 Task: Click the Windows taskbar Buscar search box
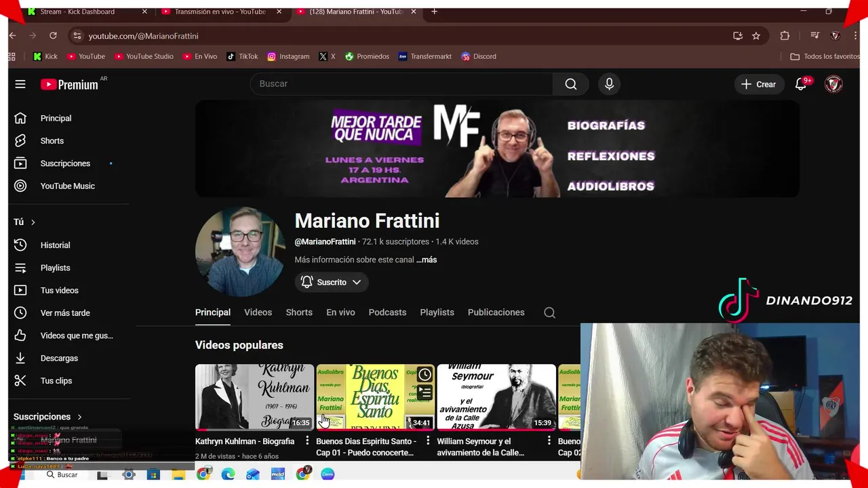click(x=62, y=474)
